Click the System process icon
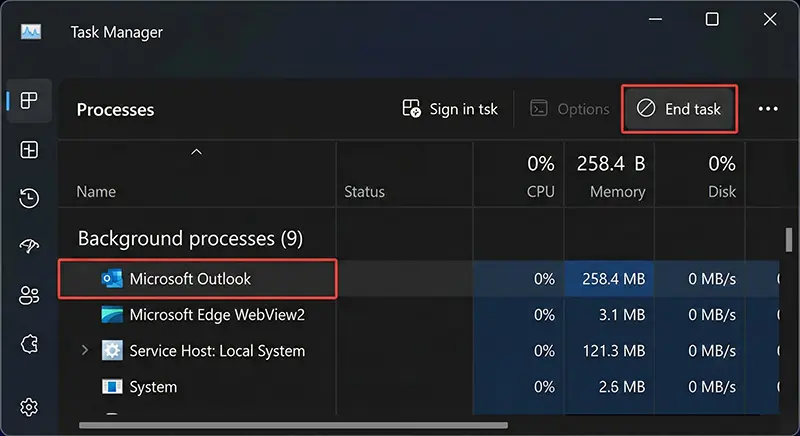The height and width of the screenshot is (436, 800). (x=112, y=387)
